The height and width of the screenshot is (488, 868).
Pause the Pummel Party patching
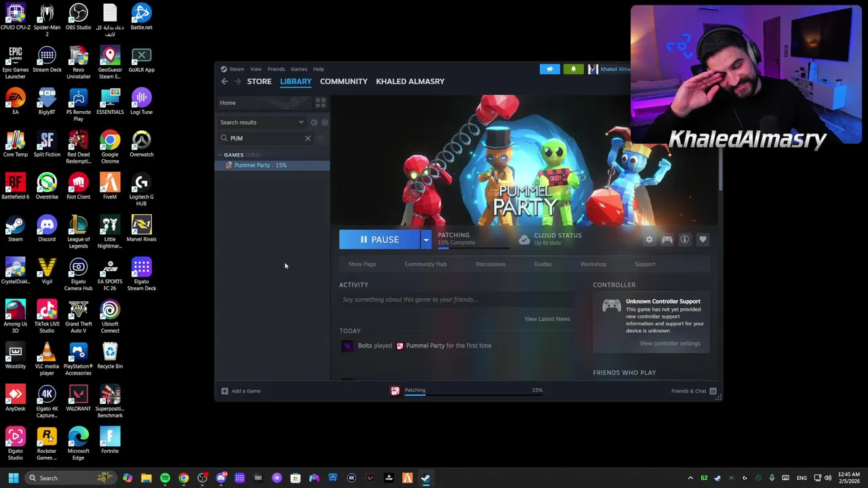coord(380,239)
